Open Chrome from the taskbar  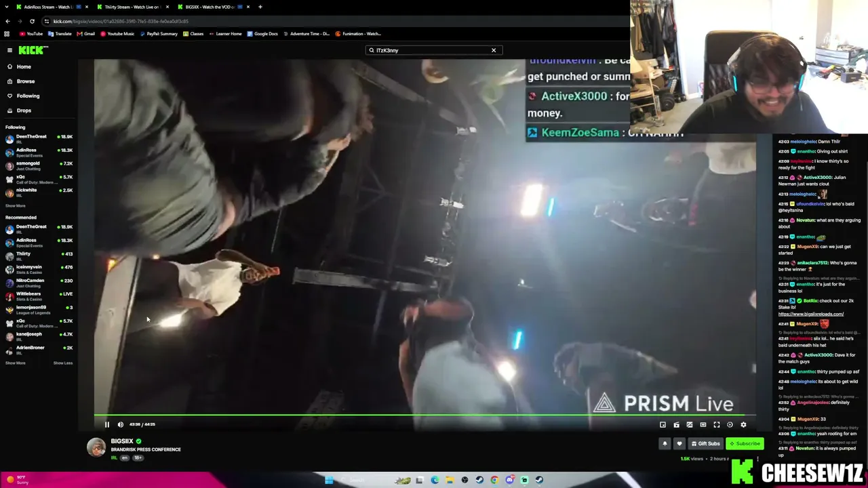tap(494, 480)
